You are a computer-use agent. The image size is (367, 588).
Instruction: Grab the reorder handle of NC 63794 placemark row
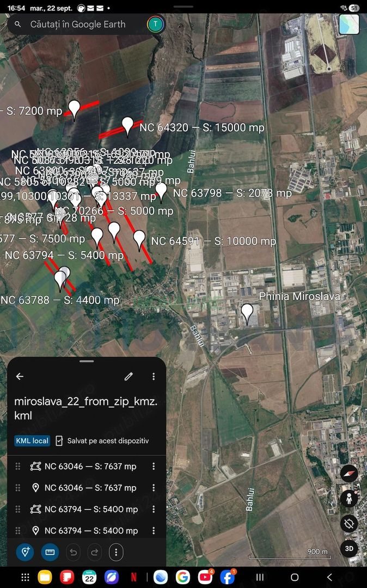coord(17,530)
